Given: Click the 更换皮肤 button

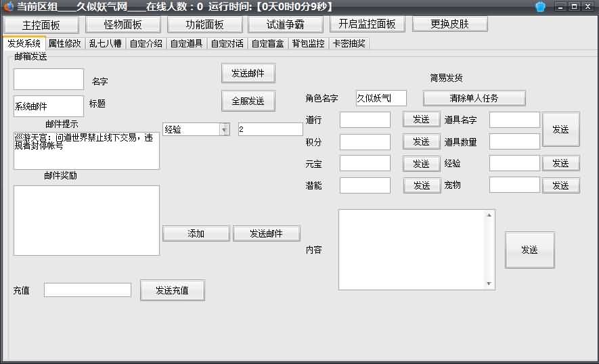Looking at the screenshot, I should click(x=449, y=24).
